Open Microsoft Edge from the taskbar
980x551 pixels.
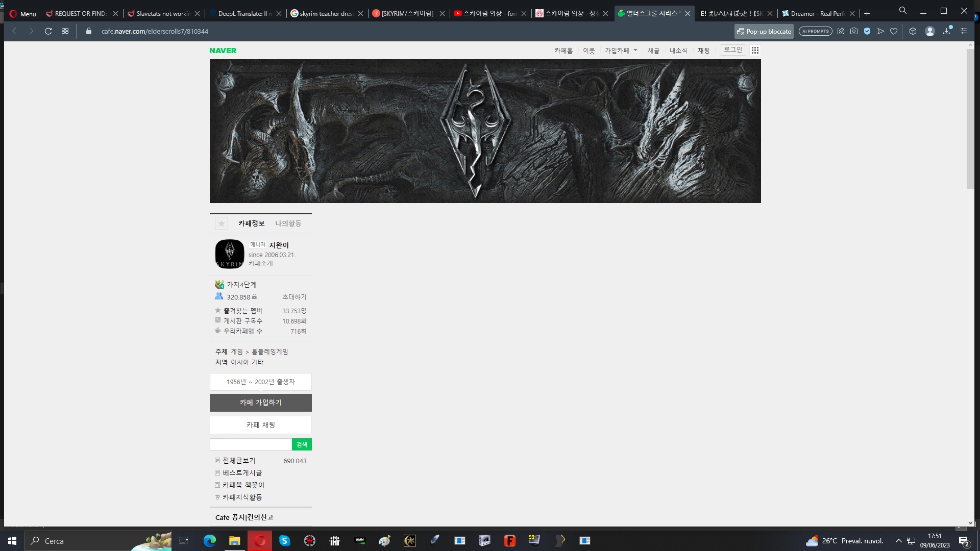click(209, 541)
